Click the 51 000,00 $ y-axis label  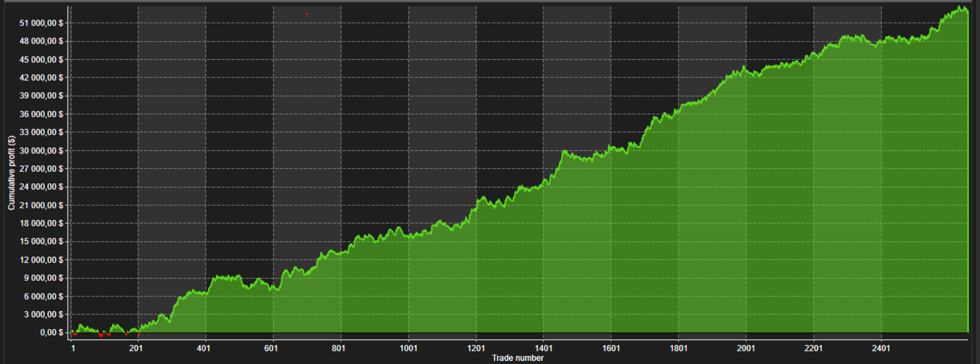[x=41, y=23]
